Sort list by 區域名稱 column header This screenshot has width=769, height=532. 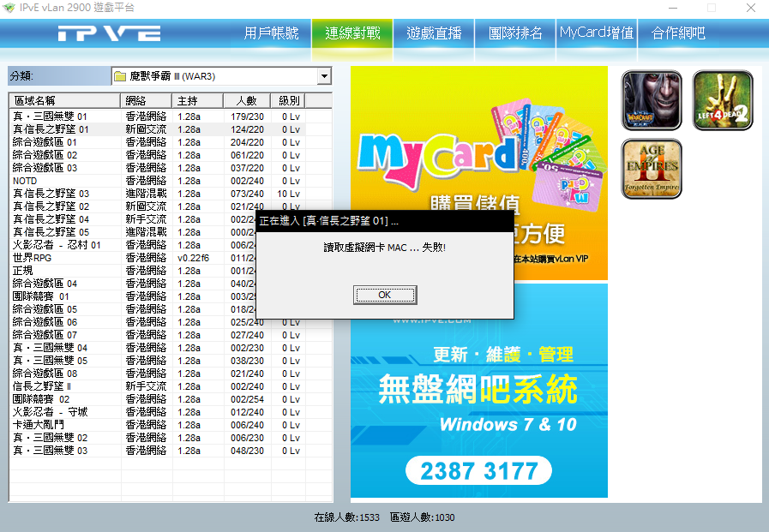click(x=64, y=100)
